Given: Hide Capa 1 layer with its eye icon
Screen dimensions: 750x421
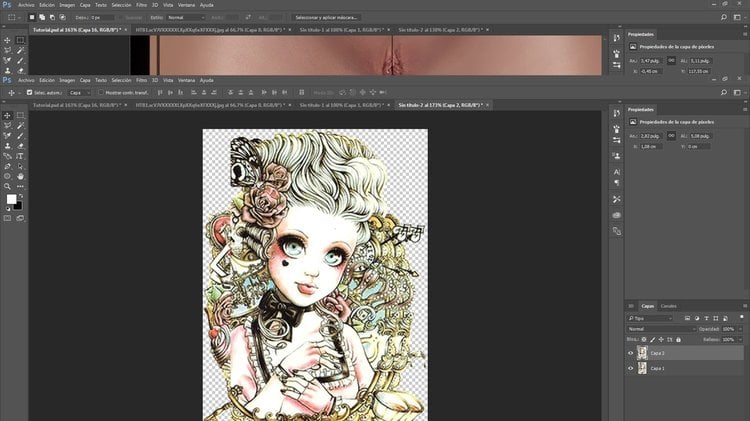Looking at the screenshot, I should [x=630, y=368].
